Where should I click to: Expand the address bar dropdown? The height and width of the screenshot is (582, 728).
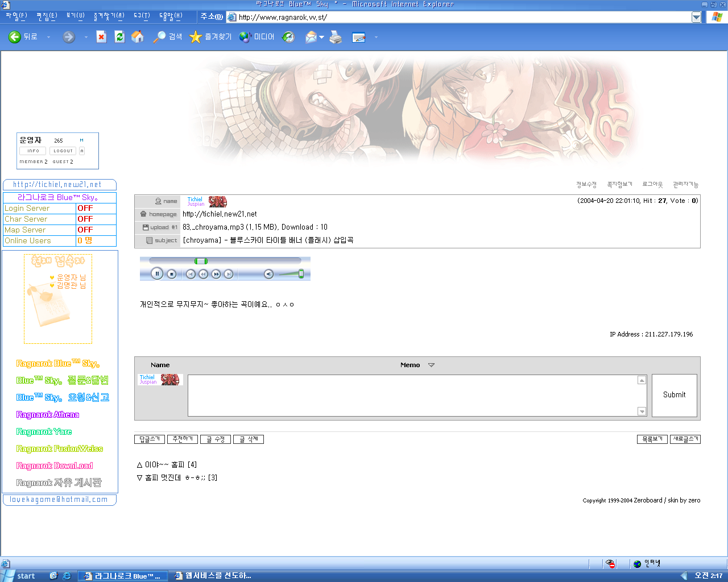coord(696,17)
